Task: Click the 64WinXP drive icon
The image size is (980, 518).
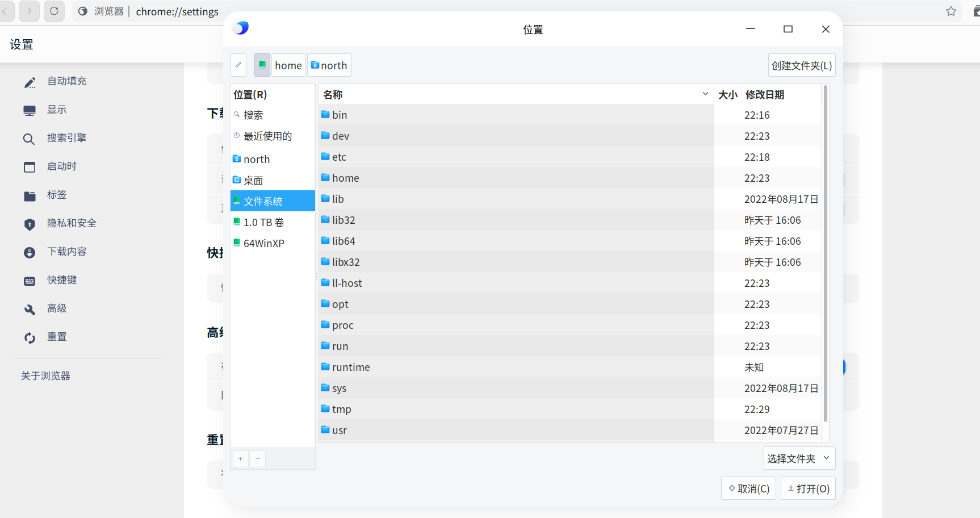Action: [237, 243]
